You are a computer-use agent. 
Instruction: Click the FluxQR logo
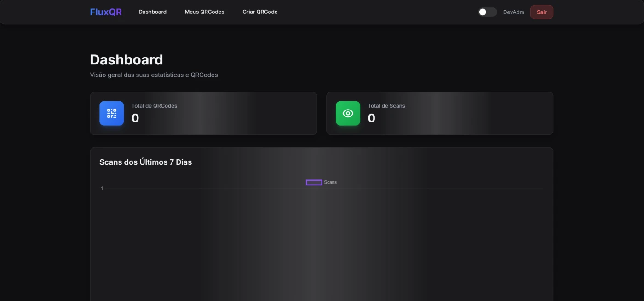106,12
